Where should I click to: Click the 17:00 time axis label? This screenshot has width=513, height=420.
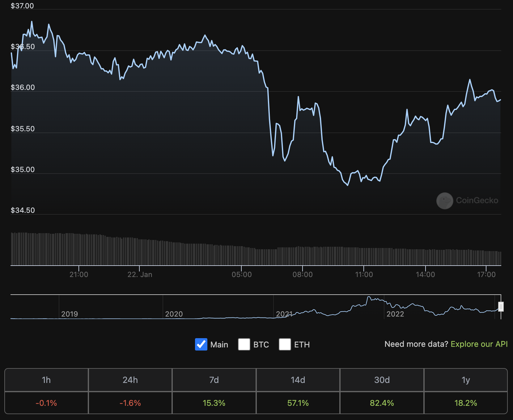tap(487, 274)
